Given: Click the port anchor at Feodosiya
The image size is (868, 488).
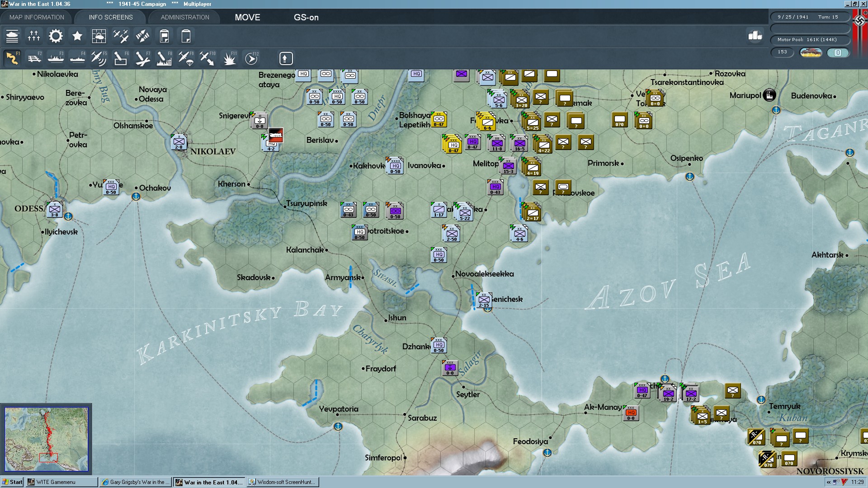Looking at the screenshot, I should tap(547, 452).
